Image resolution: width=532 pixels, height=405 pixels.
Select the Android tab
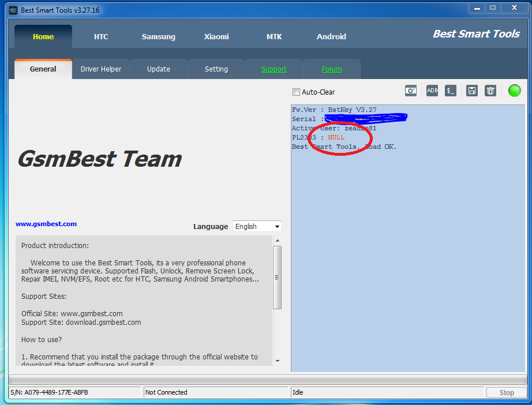click(331, 36)
